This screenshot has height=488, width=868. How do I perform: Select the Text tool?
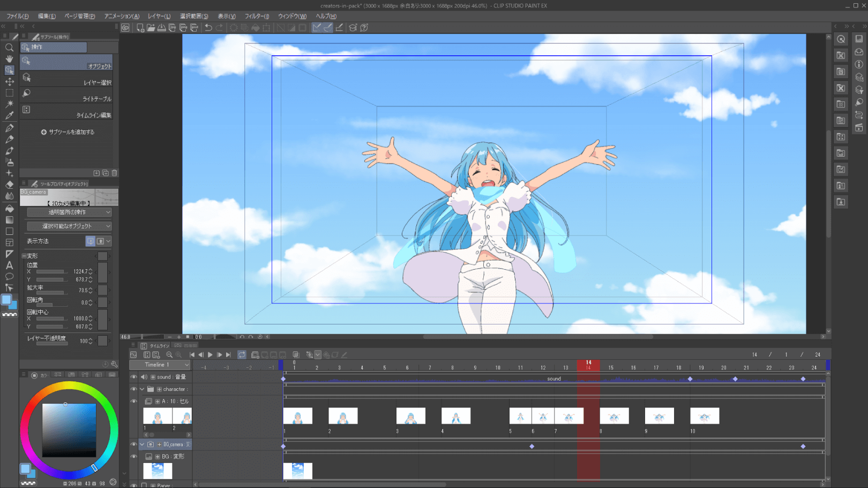pos(9,265)
